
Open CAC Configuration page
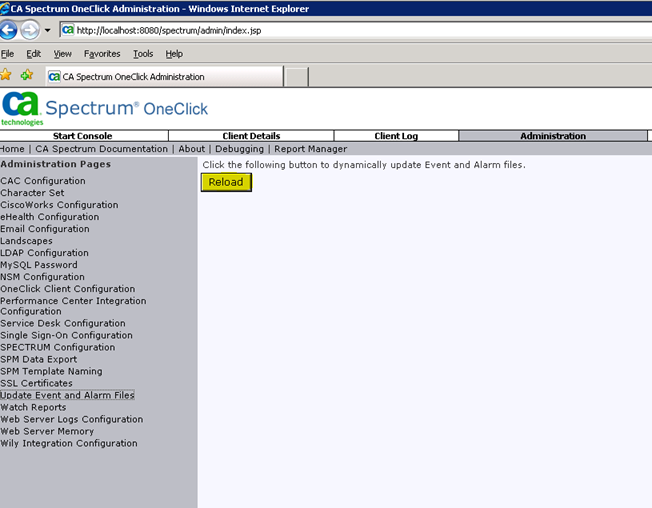pos(43,181)
